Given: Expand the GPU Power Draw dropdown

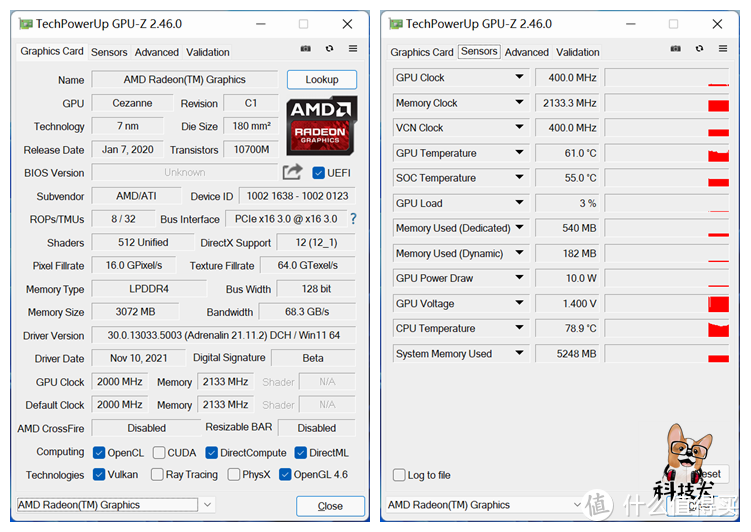Looking at the screenshot, I should point(519,277).
